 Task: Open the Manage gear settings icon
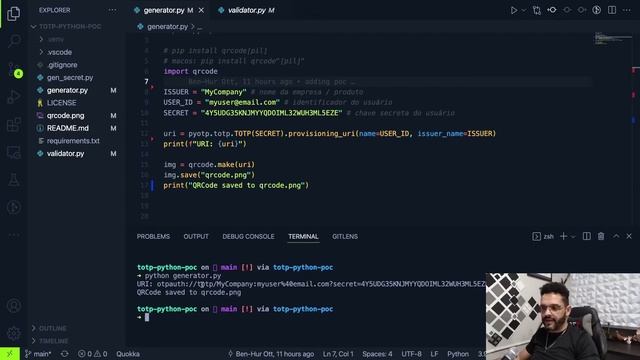click(x=13, y=333)
